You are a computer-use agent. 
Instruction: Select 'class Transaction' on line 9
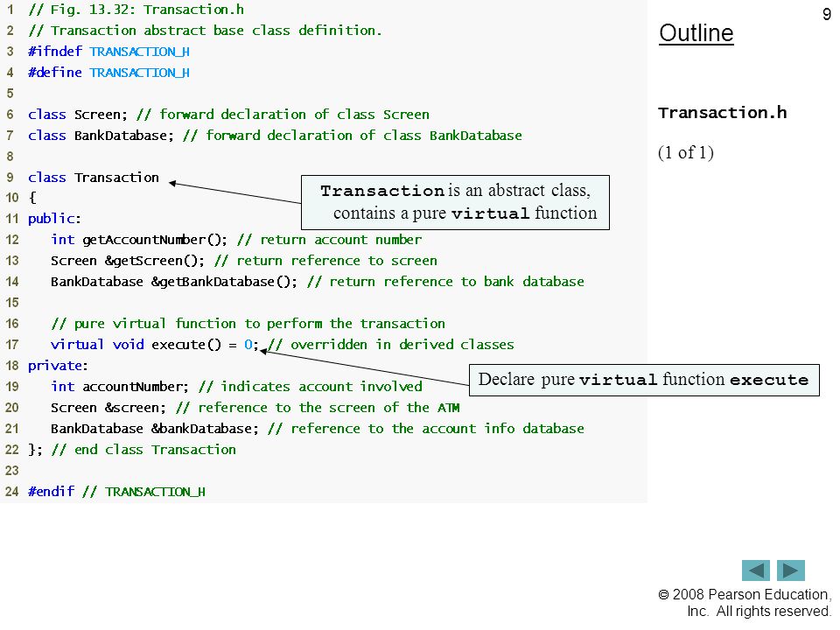coord(94,178)
